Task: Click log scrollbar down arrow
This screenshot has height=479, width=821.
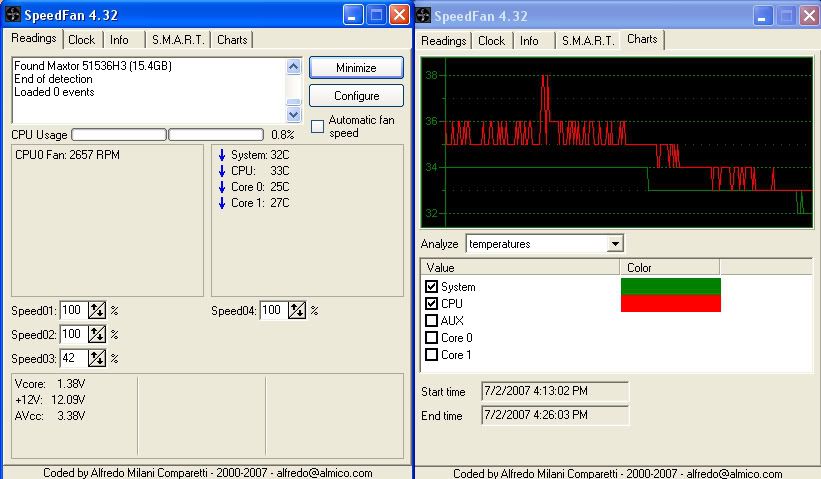Action: (294, 114)
